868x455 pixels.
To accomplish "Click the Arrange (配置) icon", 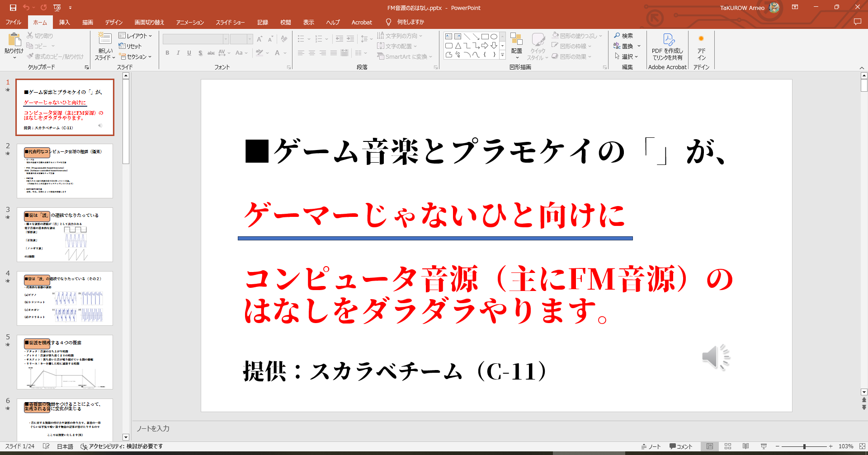I will (516, 44).
